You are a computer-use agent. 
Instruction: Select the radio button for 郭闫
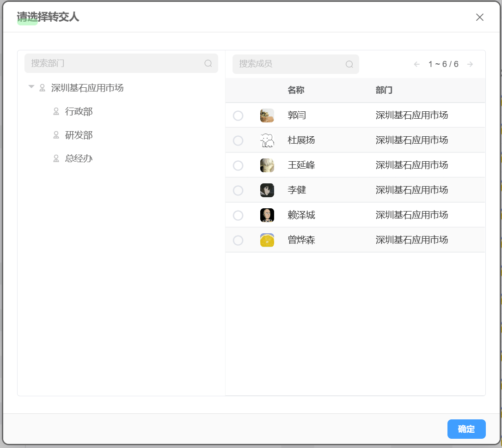click(238, 115)
